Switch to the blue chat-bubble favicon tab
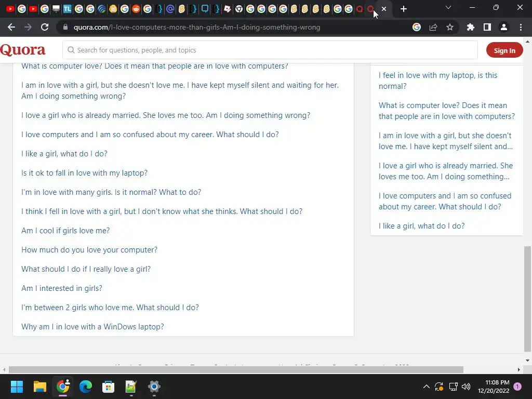532x399 pixels. (x=205, y=9)
